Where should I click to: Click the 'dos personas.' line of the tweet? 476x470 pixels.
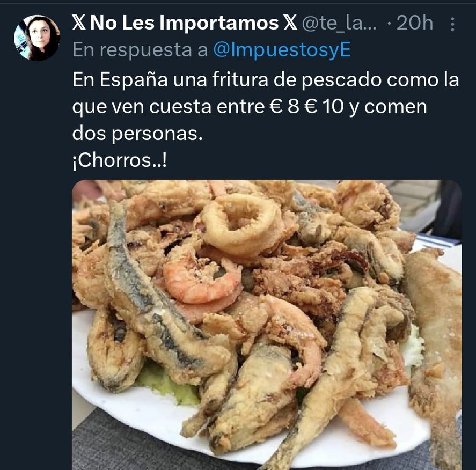coord(137,134)
